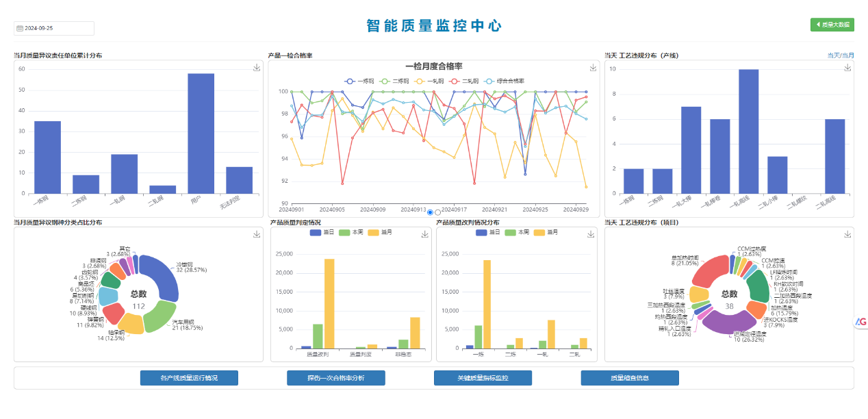The width and height of the screenshot is (868, 419).
Task: Open the date picker showing 2024-09-25
Action: 54,28
